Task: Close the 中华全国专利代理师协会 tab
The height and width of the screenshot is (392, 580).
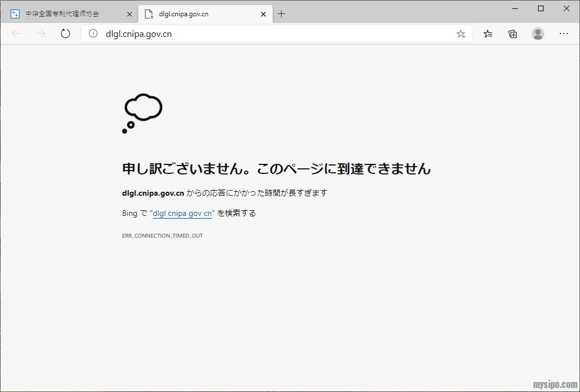Action: click(x=130, y=14)
